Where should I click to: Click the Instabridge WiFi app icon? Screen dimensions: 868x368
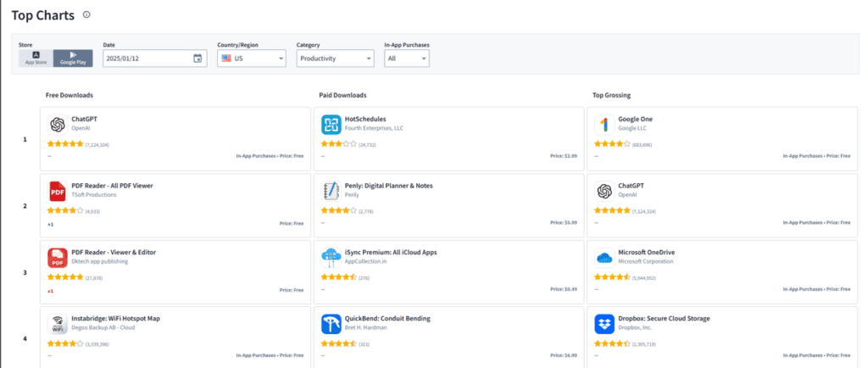pos(58,324)
